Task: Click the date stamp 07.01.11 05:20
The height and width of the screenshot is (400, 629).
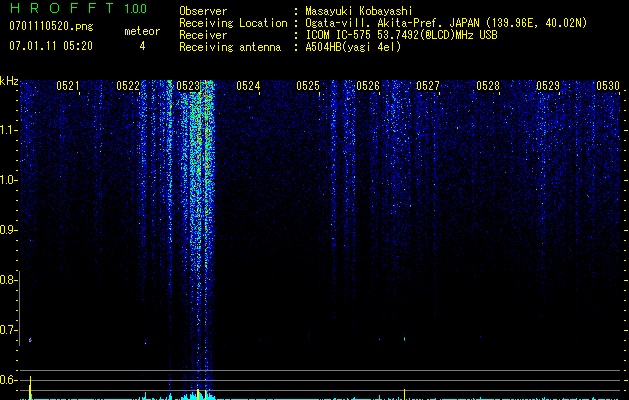Action: [51, 46]
